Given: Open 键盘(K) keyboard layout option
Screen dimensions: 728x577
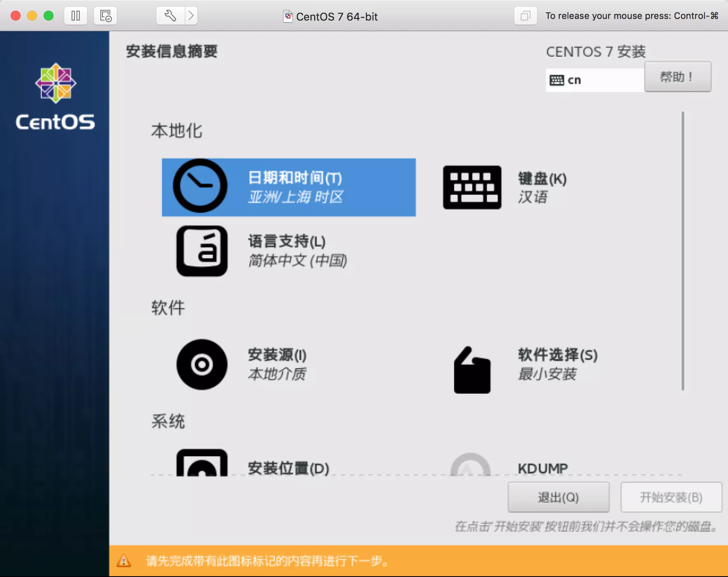Looking at the screenshot, I should pos(543,179).
